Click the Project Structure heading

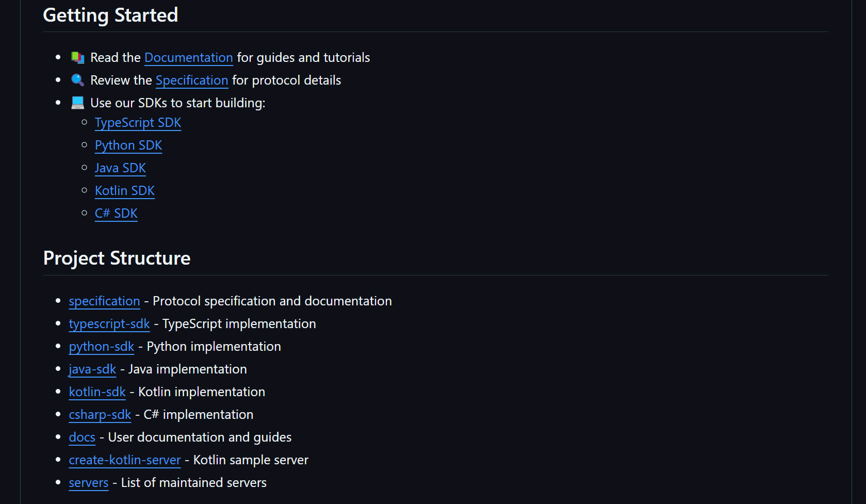point(117,258)
